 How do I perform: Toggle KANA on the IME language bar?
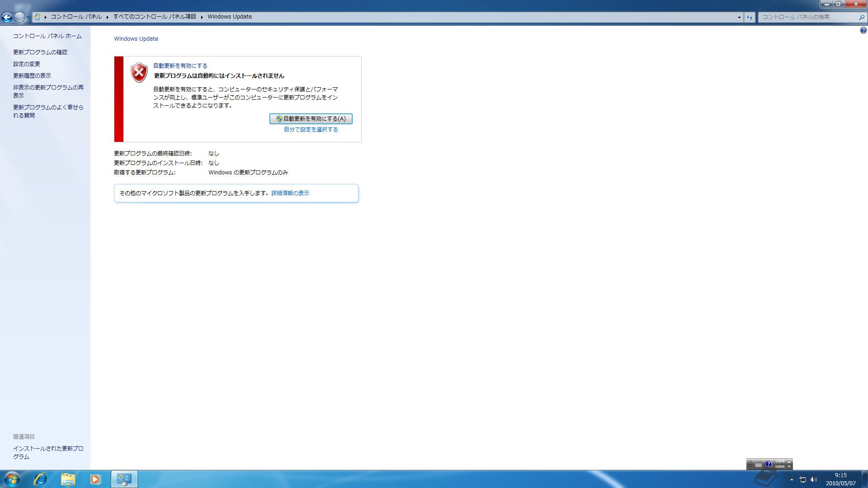780,467
